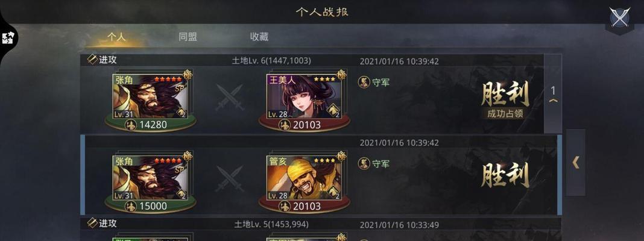Image resolution: width=644 pixels, height=241 pixels.
Task: Click the 管亥 hero portrait
Action: pyautogui.click(x=305, y=178)
